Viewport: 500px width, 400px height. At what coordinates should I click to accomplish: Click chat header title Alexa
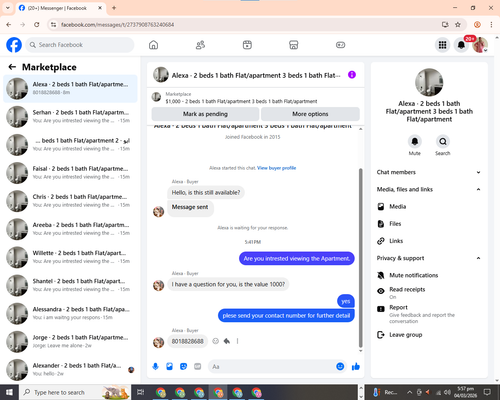coord(256,75)
